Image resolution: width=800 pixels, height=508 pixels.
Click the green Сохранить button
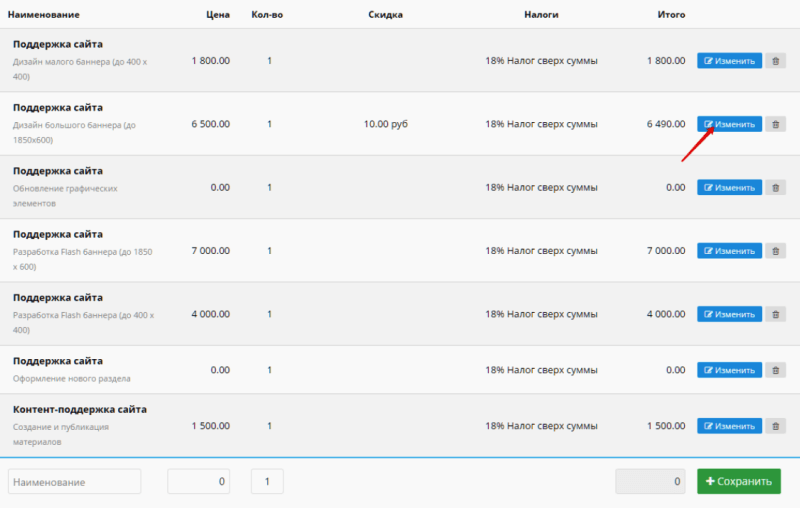[x=738, y=481]
